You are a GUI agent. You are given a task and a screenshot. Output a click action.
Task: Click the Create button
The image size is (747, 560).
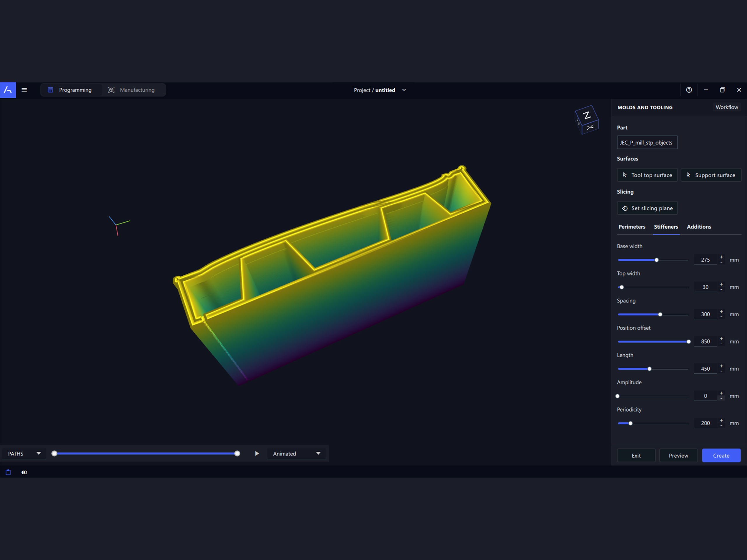[721, 456]
